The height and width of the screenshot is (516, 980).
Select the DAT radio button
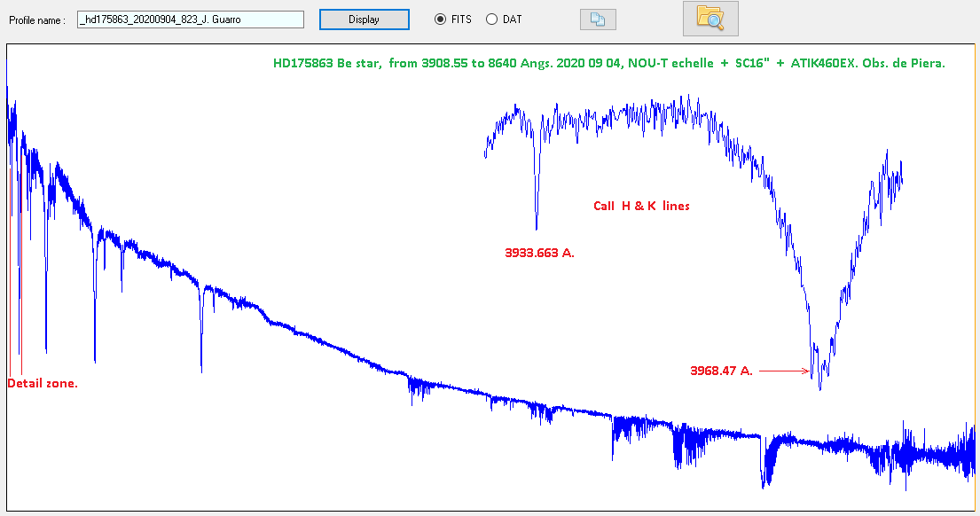tap(491, 20)
